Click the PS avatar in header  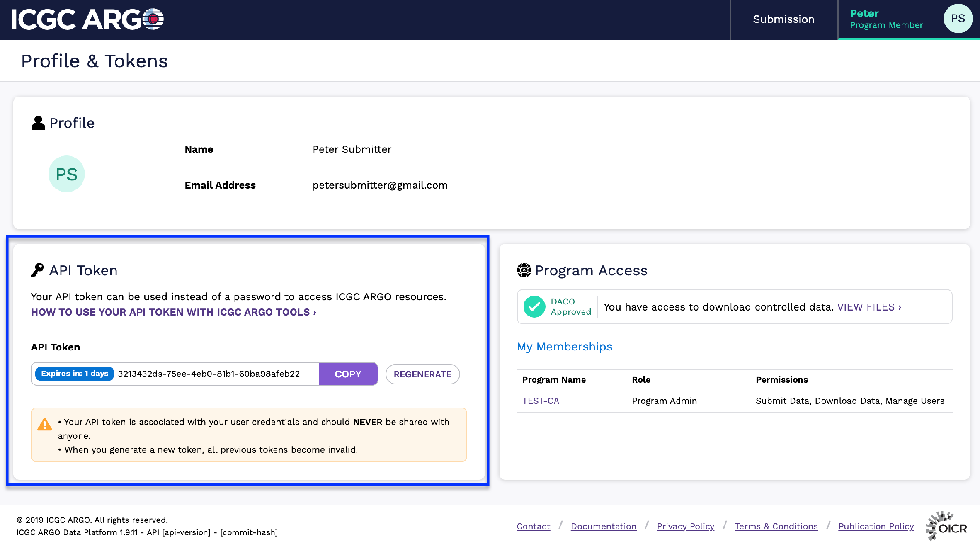pos(958,19)
